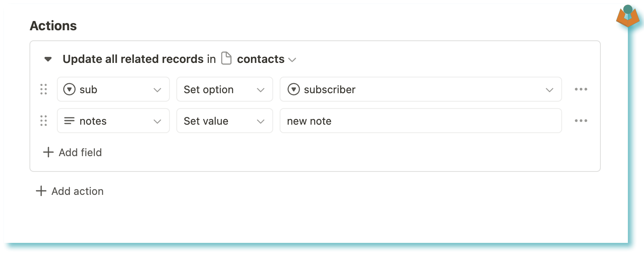This screenshot has height=259, width=644.
Task: Click the Update all related records title
Action: [x=133, y=59]
